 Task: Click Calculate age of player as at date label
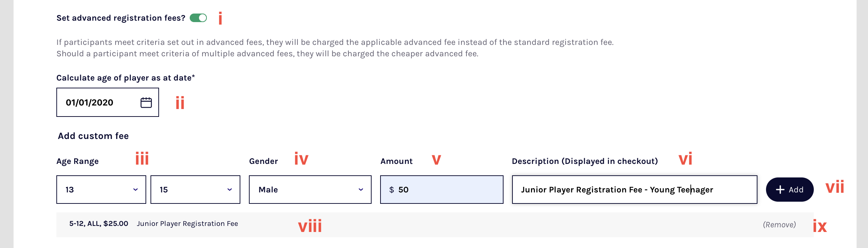point(126,78)
